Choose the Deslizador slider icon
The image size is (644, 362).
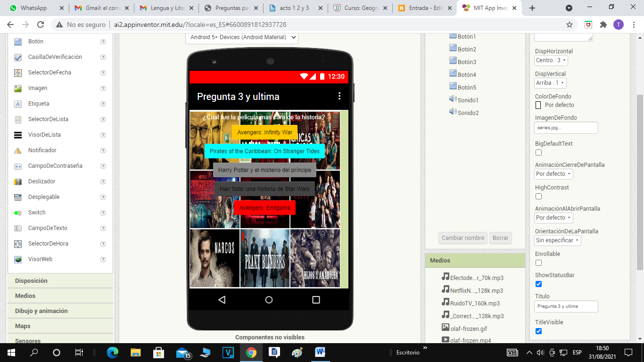[18, 181]
